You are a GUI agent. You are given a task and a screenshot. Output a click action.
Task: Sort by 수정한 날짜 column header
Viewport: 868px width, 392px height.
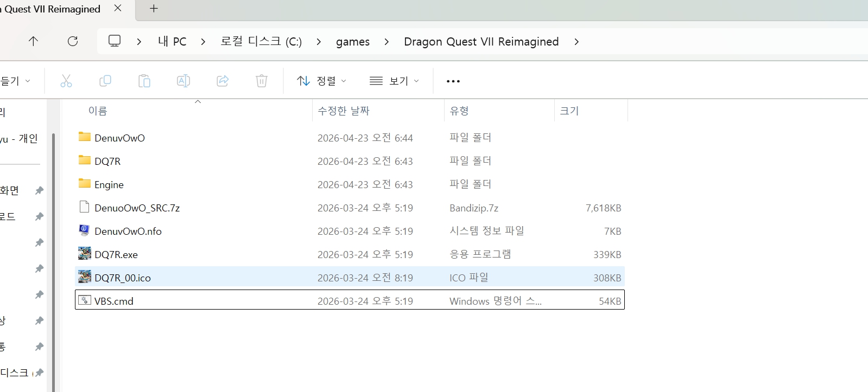(344, 111)
